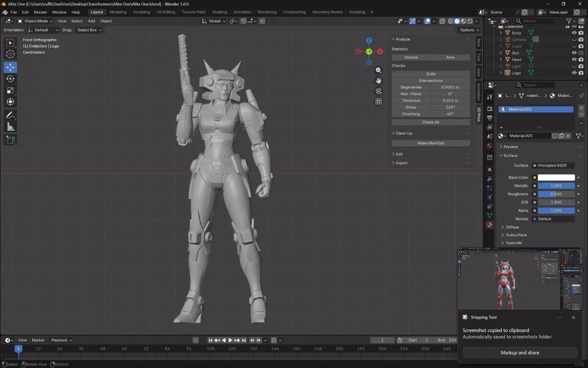Expand the Head object in outliner
Viewport: 588px width, 368px height.
click(501, 59)
